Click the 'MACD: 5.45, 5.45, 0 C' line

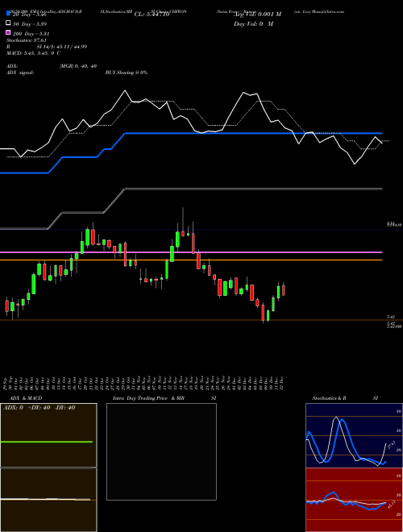click(x=34, y=53)
